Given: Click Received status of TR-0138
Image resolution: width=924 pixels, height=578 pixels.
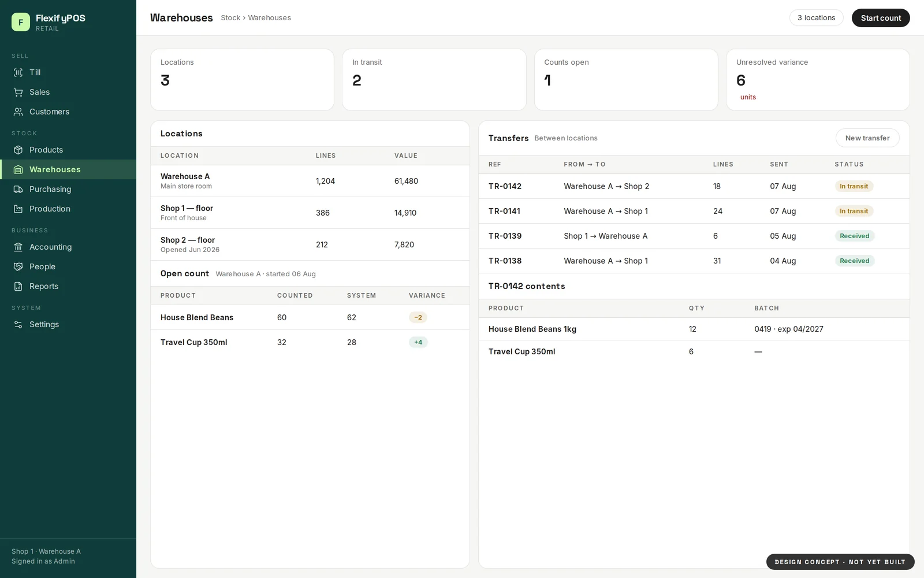Looking at the screenshot, I should 855,261.
